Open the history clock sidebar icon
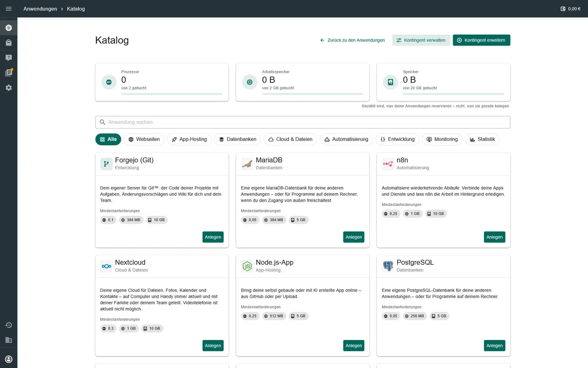 coord(9,325)
